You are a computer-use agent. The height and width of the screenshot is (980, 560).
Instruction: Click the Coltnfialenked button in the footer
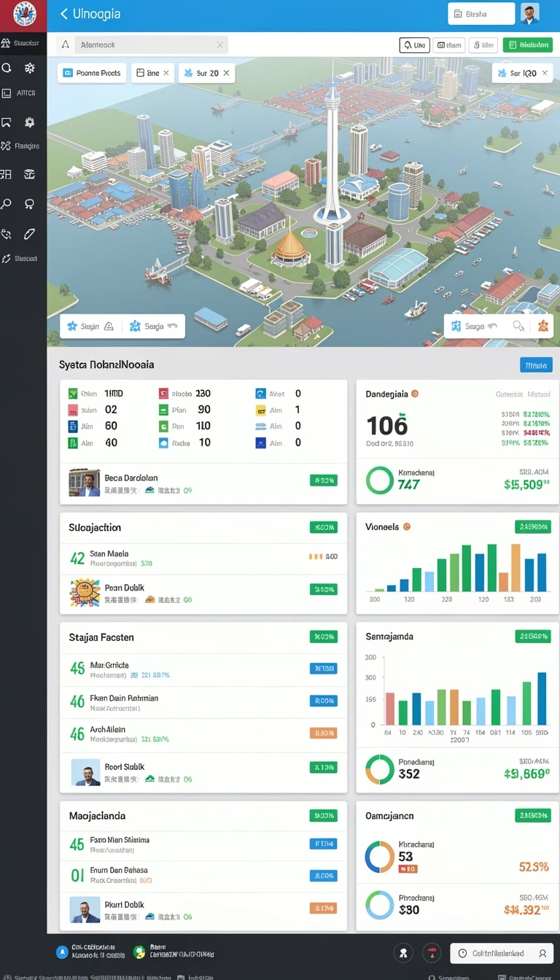click(x=501, y=953)
